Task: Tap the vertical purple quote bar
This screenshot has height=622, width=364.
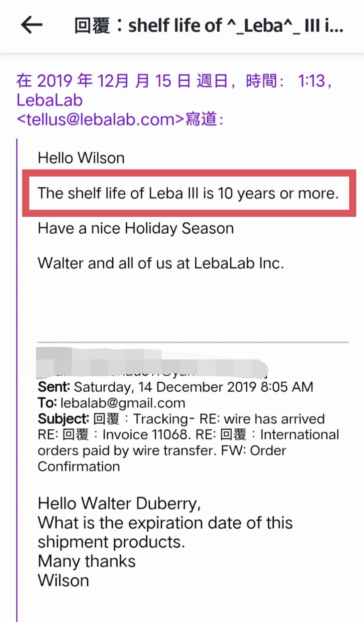Action: [x=17, y=380]
